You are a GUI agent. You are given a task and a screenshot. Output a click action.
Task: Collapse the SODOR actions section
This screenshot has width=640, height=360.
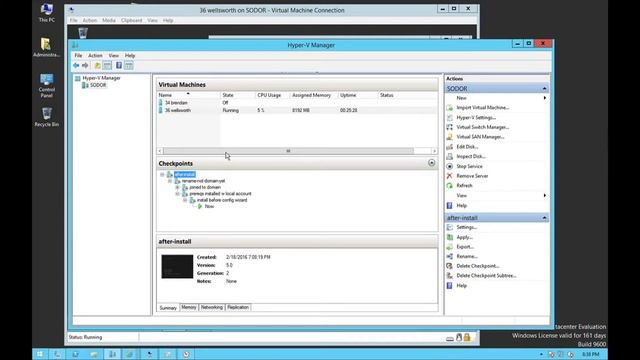(544, 89)
